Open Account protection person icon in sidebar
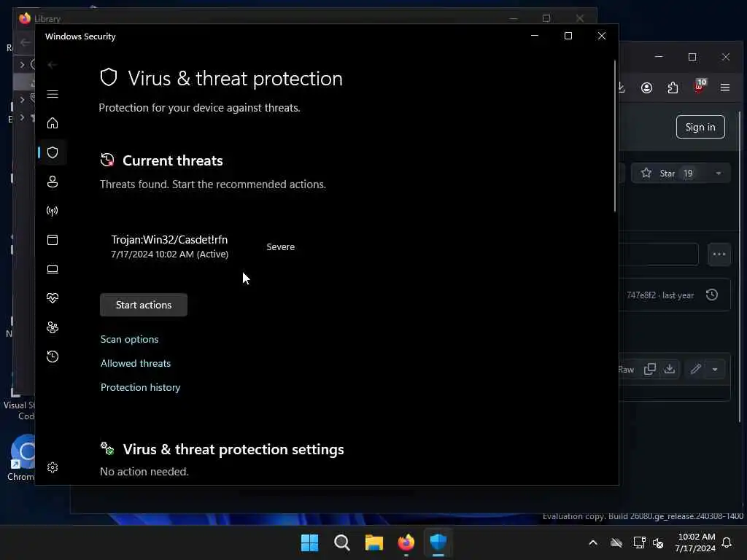This screenshot has width=747, height=560. click(53, 182)
